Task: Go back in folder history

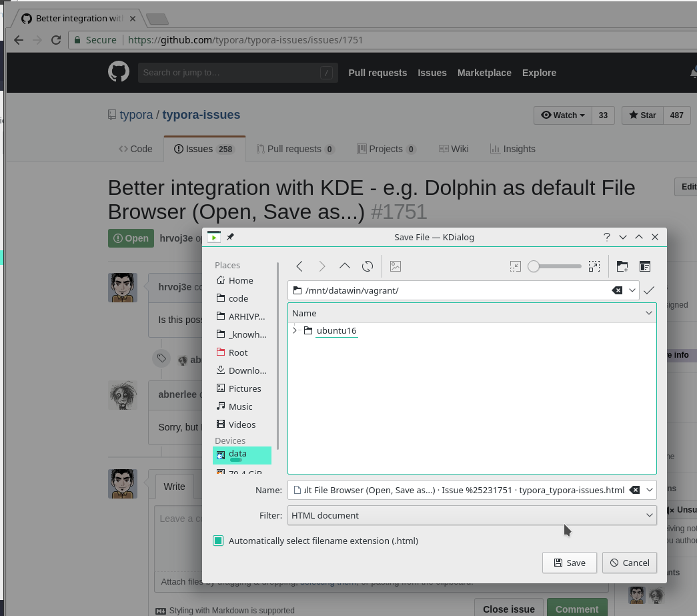Action: pos(299,266)
